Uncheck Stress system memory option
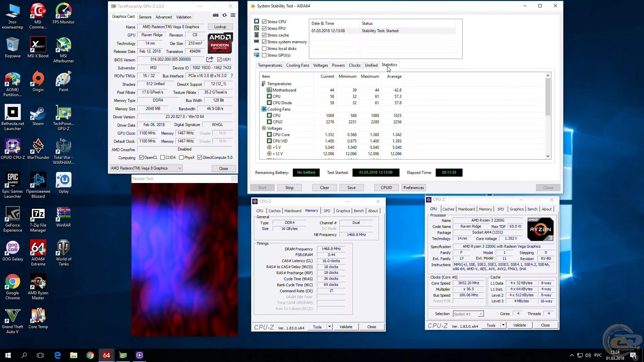 point(264,42)
